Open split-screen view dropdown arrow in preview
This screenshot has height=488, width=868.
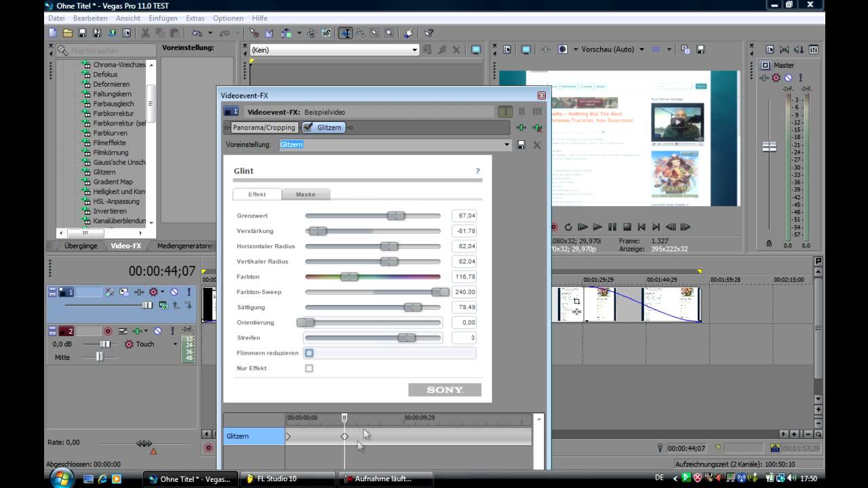(x=575, y=49)
